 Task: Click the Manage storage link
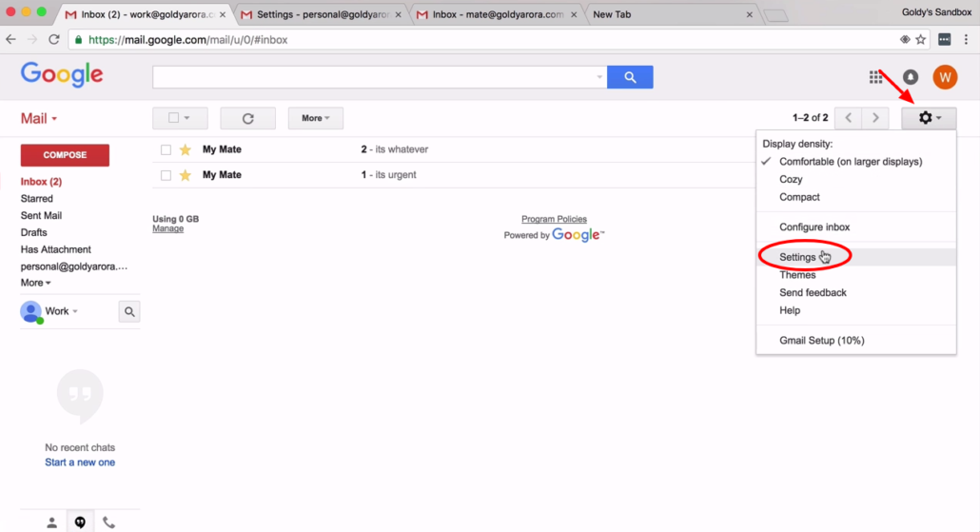click(x=168, y=228)
